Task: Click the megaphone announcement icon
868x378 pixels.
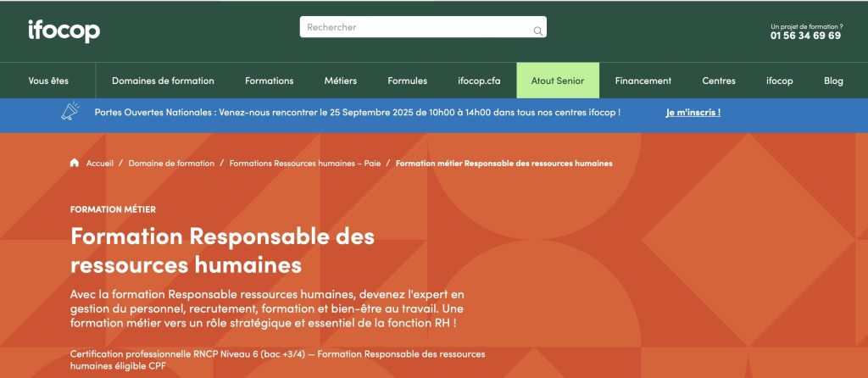Action: [70, 113]
